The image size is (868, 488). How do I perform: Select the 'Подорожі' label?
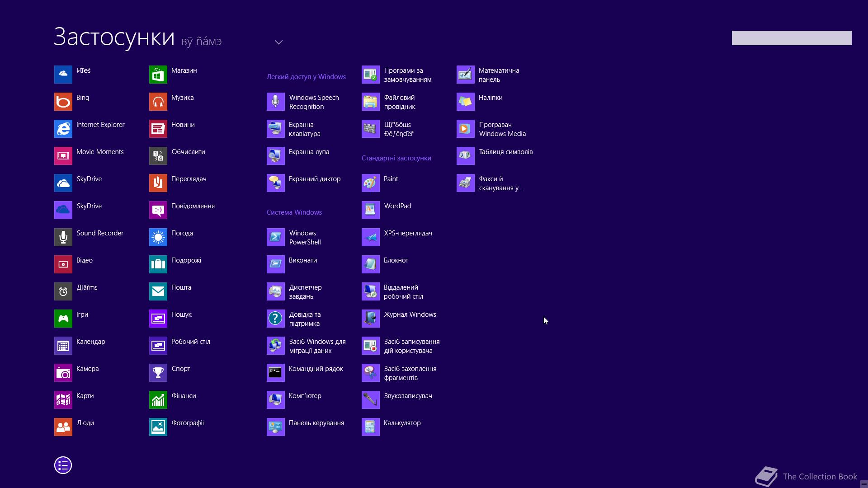[186, 260]
